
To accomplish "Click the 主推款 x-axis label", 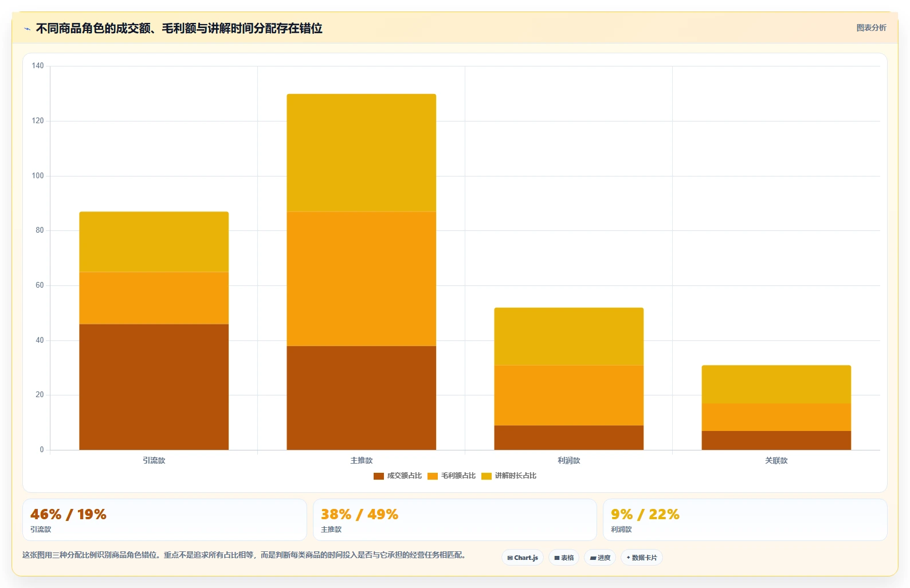I will click(361, 460).
